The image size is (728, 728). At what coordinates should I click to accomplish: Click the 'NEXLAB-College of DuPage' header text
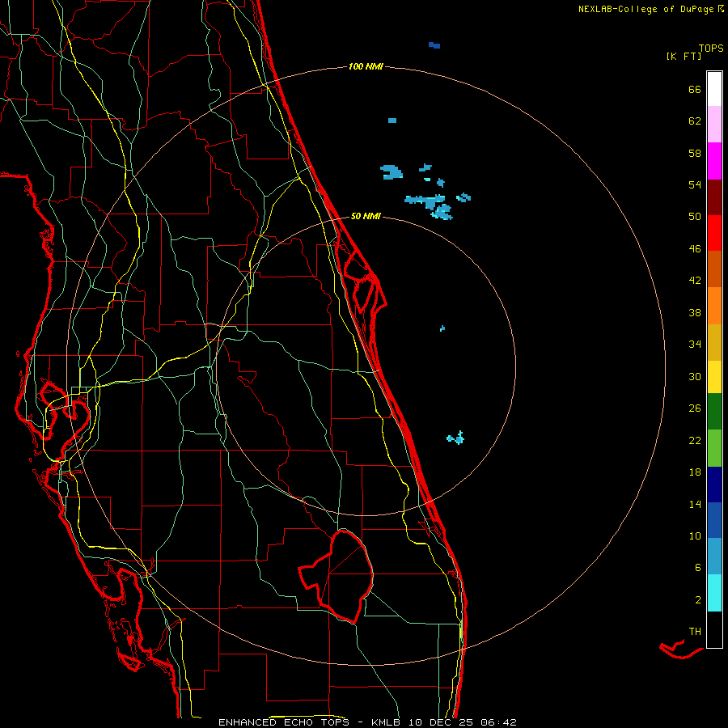(x=645, y=9)
